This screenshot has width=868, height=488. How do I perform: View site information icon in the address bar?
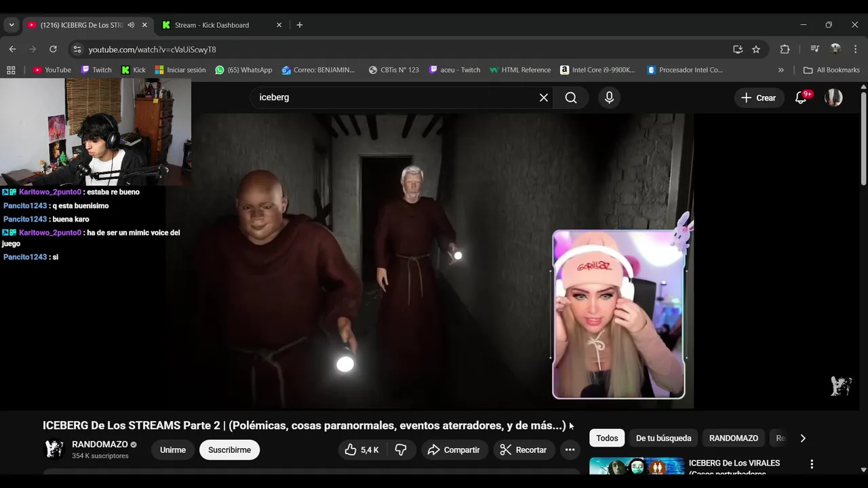pyautogui.click(x=77, y=49)
